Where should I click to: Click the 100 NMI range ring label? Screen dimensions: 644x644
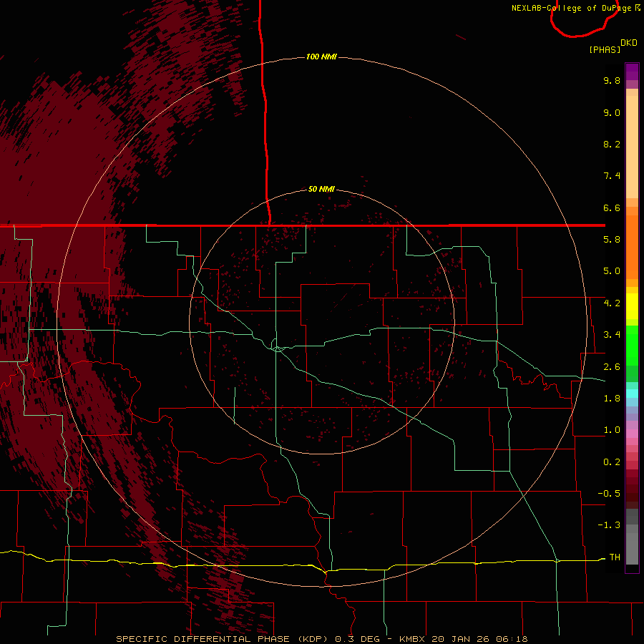pos(321,57)
